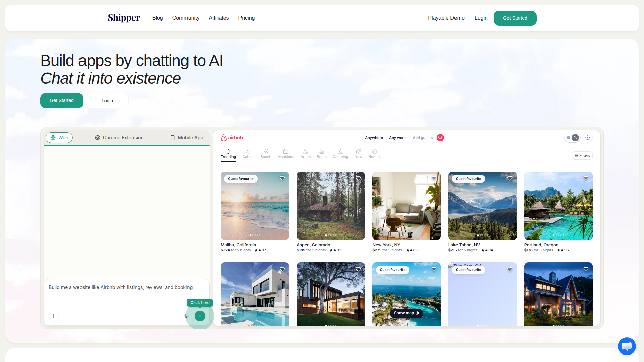Open the Pricing menu item
This screenshot has width=644, height=362.
(246, 18)
